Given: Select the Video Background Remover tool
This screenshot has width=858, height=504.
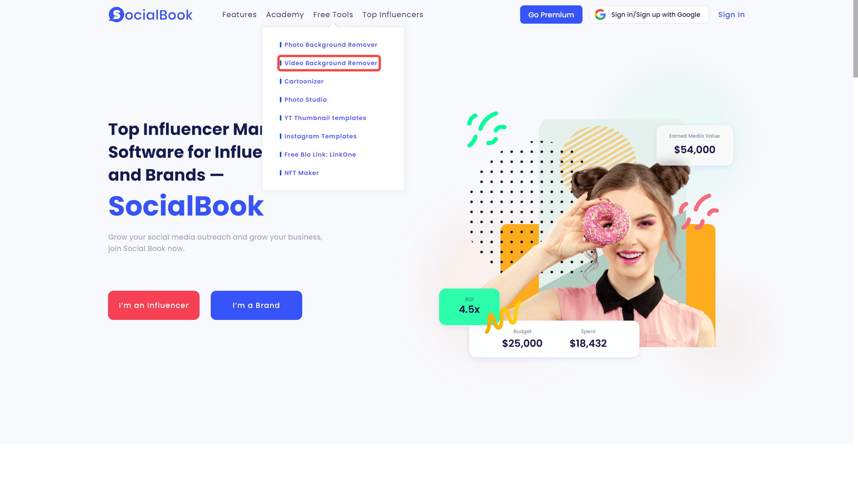Looking at the screenshot, I should pyautogui.click(x=331, y=63).
